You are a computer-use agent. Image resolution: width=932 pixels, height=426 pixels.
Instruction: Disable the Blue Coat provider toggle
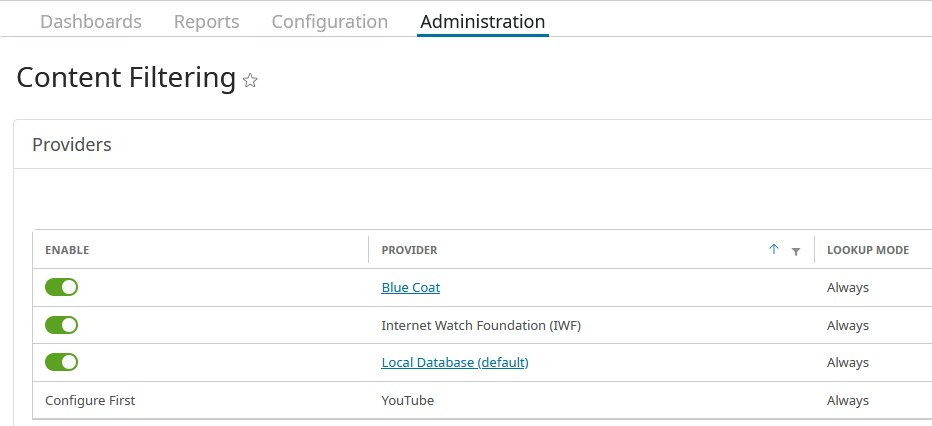(61, 287)
